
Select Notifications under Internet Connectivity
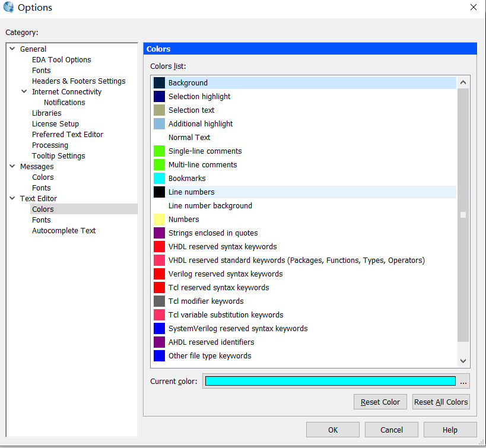pos(64,102)
